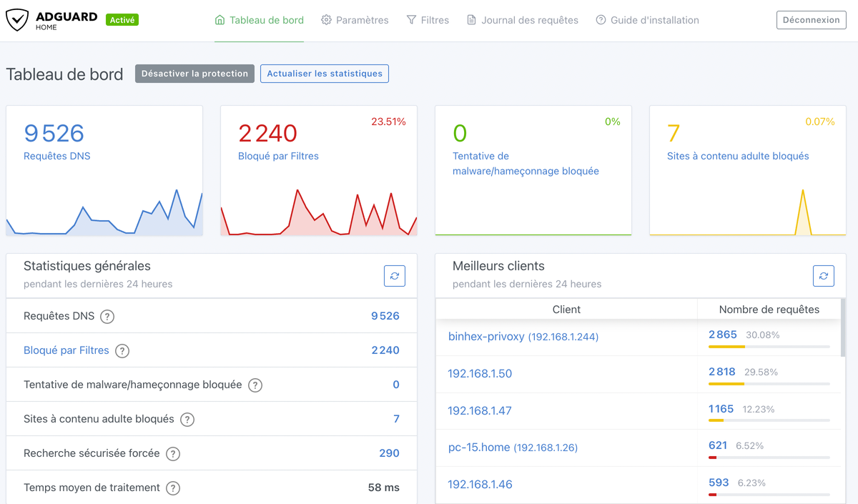Open Guide d'installation tab
This screenshot has height=504, width=858.
point(648,20)
